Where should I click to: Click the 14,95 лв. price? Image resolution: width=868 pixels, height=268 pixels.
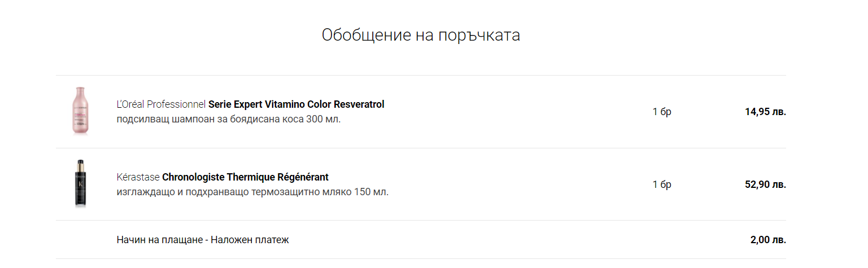pyautogui.click(x=765, y=112)
